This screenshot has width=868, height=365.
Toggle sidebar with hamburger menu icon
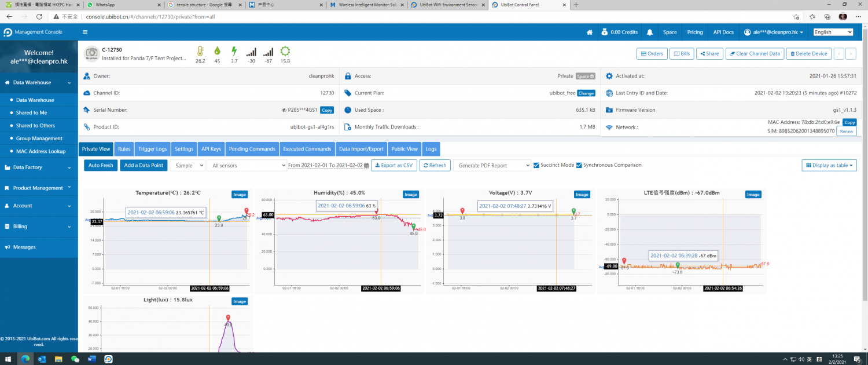(x=85, y=32)
